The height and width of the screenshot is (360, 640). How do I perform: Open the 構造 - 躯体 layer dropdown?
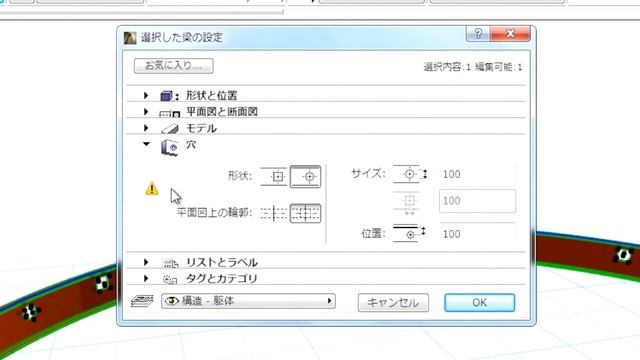248,301
